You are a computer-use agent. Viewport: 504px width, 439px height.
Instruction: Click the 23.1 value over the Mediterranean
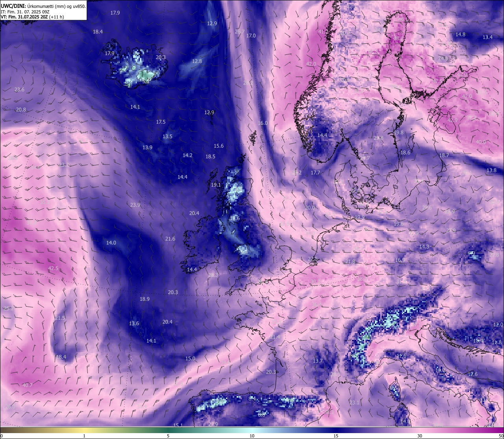point(354,403)
